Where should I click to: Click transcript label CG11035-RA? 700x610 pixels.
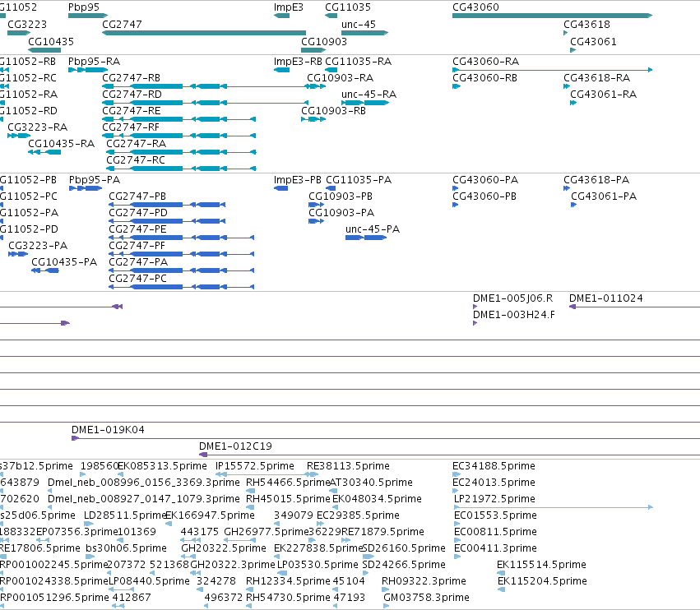(x=359, y=62)
